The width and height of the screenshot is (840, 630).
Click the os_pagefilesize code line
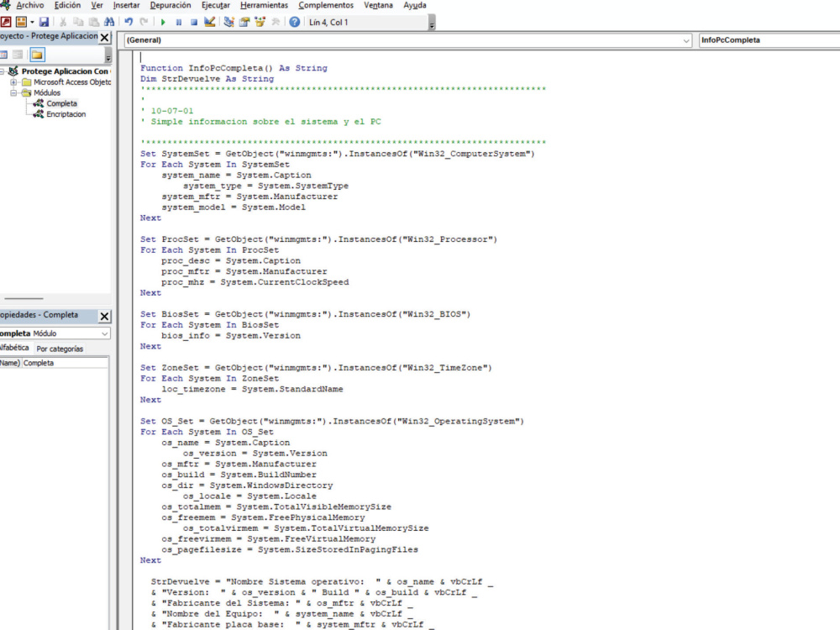(x=290, y=549)
